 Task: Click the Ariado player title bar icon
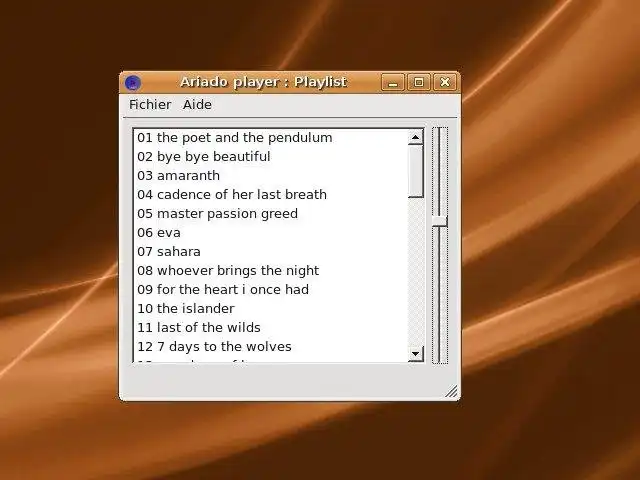pyautogui.click(x=133, y=83)
